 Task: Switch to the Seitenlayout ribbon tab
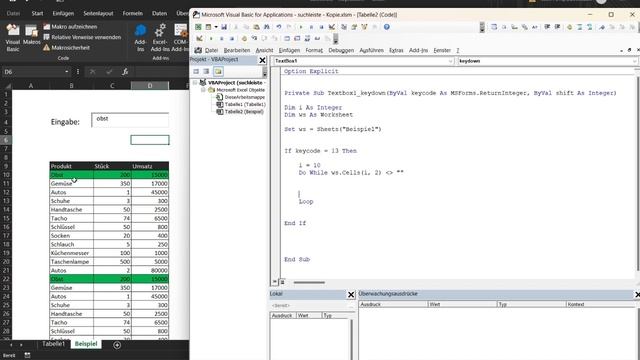98,13
